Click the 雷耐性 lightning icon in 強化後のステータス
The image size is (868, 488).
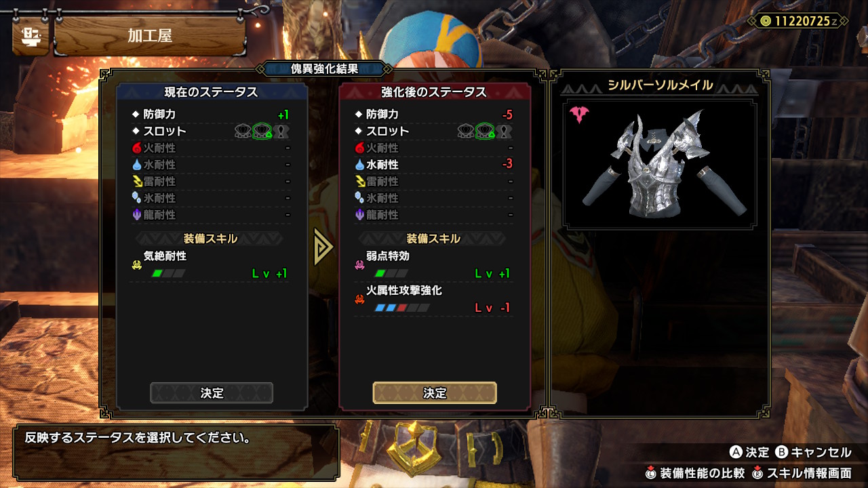coord(359,181)
